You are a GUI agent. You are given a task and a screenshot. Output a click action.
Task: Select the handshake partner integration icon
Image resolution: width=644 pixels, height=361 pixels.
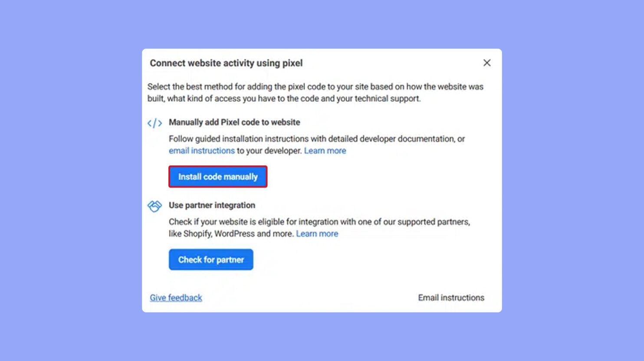pyautogui.click(x=155, y=205)
